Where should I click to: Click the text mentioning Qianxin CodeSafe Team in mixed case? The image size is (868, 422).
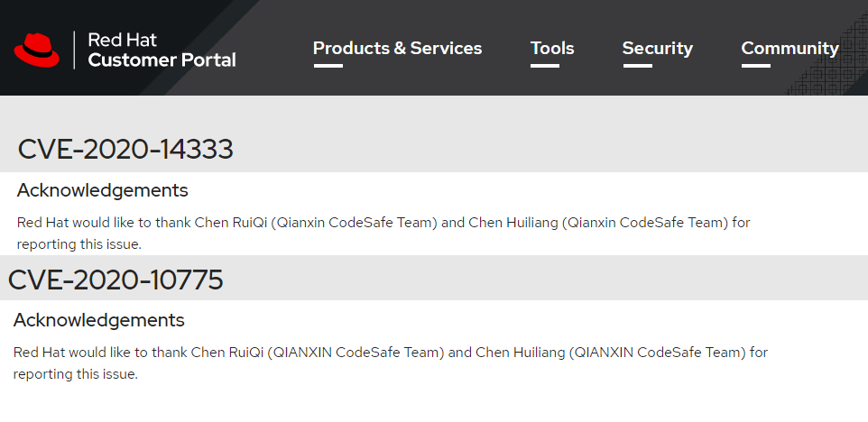click(383, 233)
